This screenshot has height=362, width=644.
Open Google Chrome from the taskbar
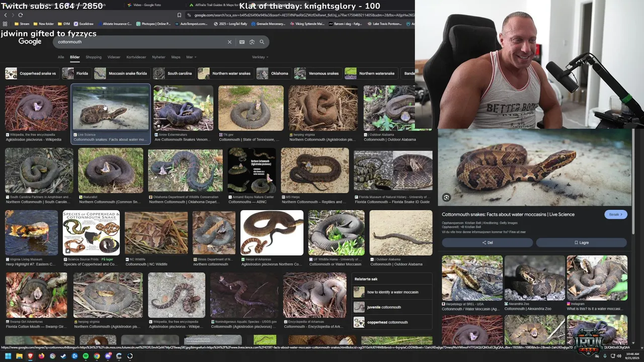click(97, 356)
